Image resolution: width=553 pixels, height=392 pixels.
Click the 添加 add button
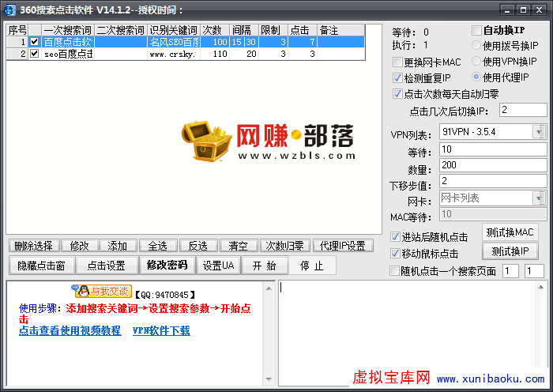point(118,246)
